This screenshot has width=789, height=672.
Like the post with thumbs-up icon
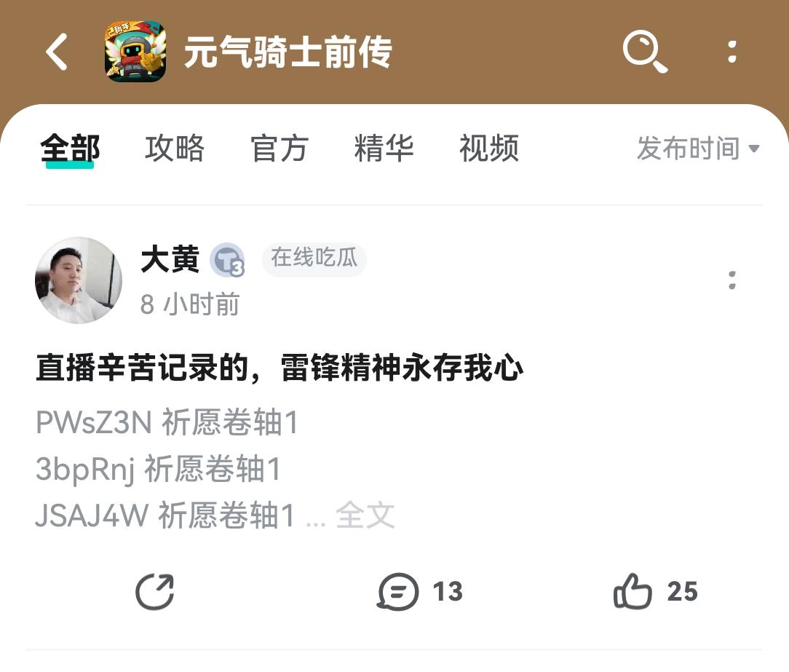[x=633, y=591]
